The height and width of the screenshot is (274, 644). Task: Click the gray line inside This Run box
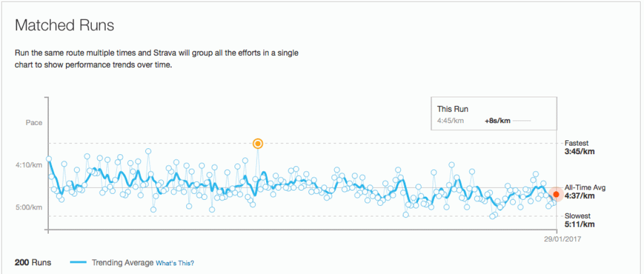click(x=522, y=121)
